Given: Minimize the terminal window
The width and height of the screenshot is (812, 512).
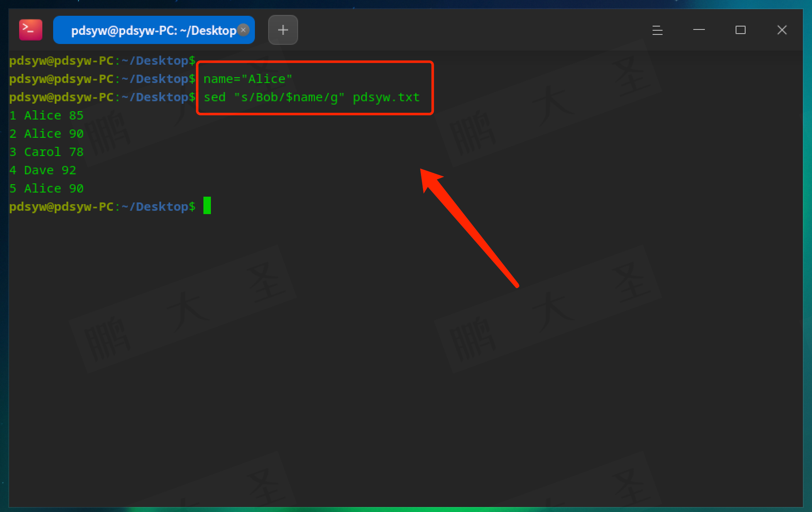Looking at the screenshot, I should (x=699, y=30).
